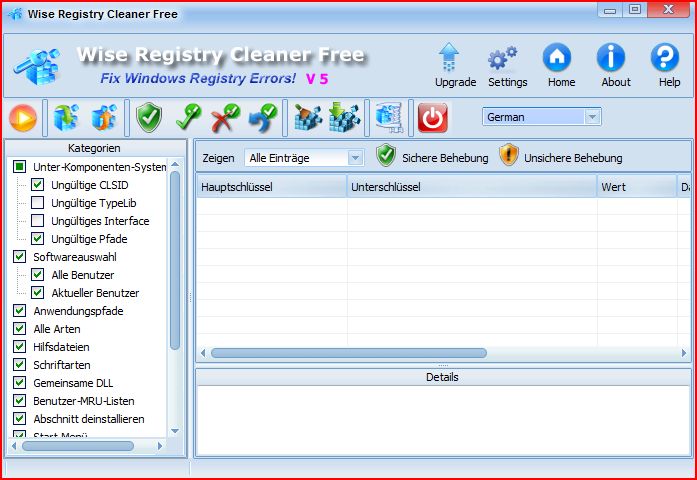
Task: Select the Ungültige TypeLib tree label
Action: (x=94, y=203)
